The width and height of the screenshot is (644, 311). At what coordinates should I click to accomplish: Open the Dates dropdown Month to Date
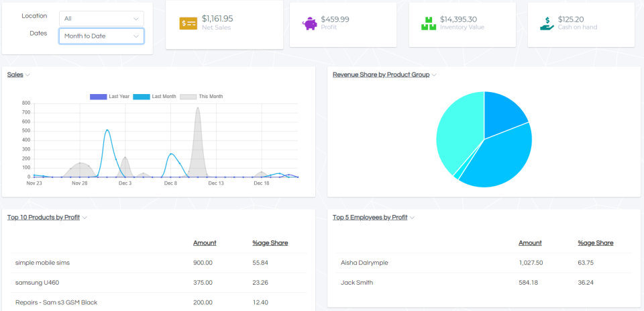(x=101, y=36)
